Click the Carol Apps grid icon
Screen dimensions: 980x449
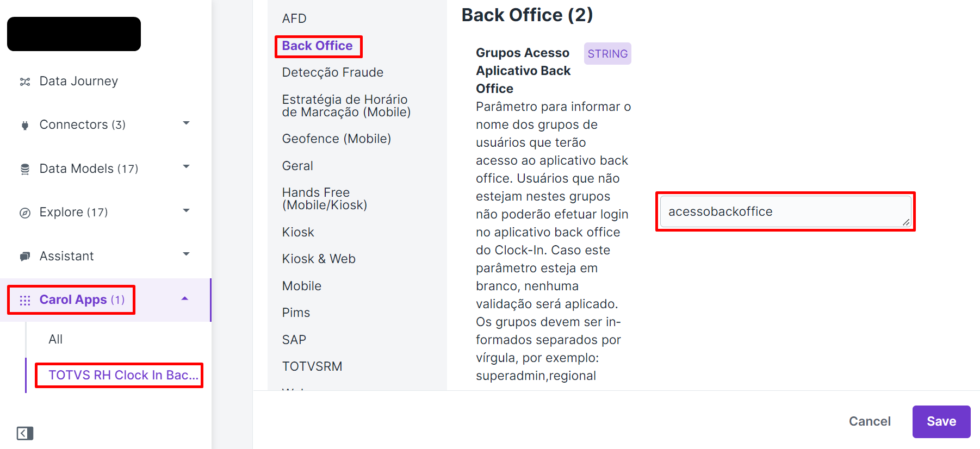25,301
